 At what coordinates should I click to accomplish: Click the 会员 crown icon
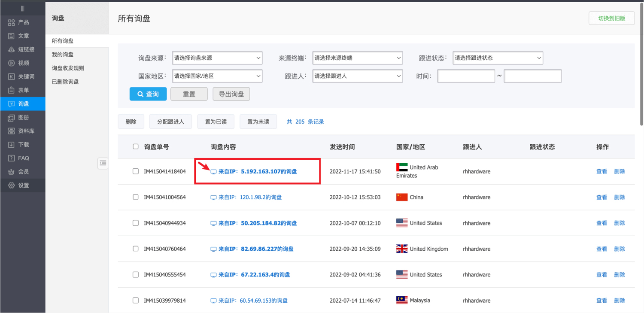(x=12, y=172)
